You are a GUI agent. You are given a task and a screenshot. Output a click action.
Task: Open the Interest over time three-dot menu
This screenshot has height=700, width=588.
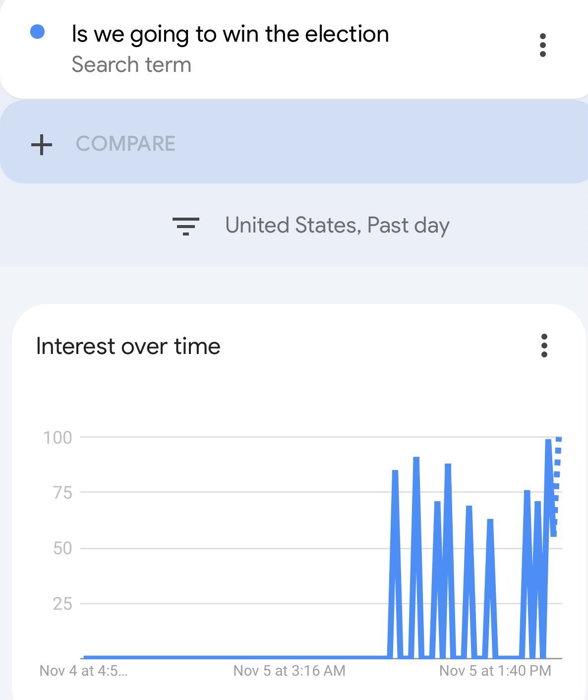(544, 346)
